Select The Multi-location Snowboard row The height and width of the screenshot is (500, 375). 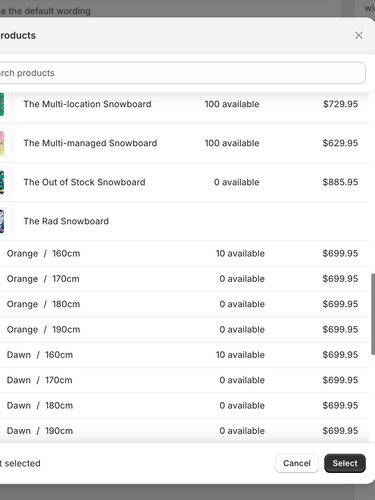pyautogui.click(x=184, y=104)
